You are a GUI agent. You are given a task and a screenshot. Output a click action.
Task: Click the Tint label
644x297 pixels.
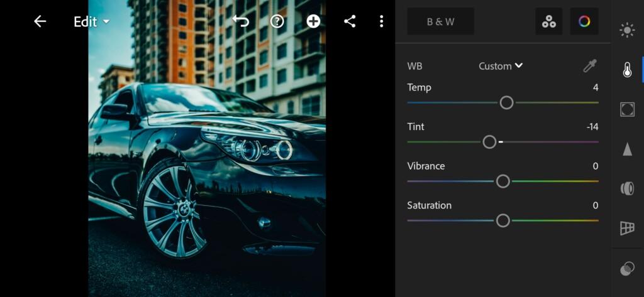tap(416, 127)
